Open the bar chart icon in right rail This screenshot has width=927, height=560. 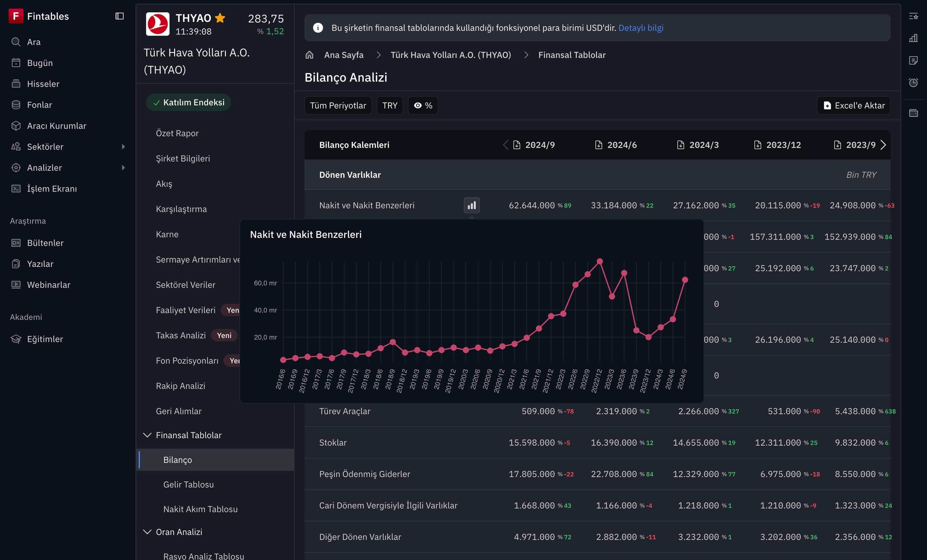[x=913, y=38]
